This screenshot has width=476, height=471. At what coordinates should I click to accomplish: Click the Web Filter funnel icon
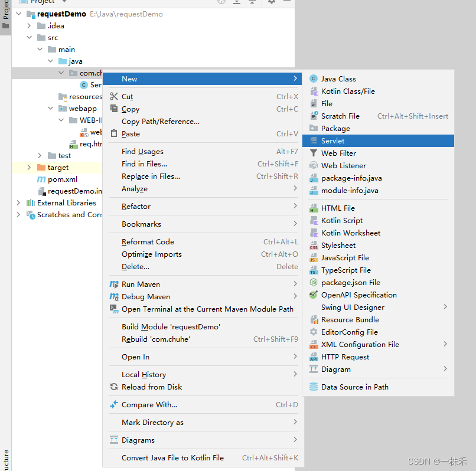coord(313,153)
